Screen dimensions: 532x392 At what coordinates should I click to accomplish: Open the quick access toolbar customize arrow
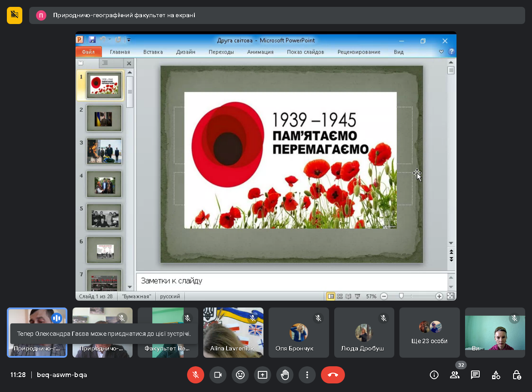point(128,40)
